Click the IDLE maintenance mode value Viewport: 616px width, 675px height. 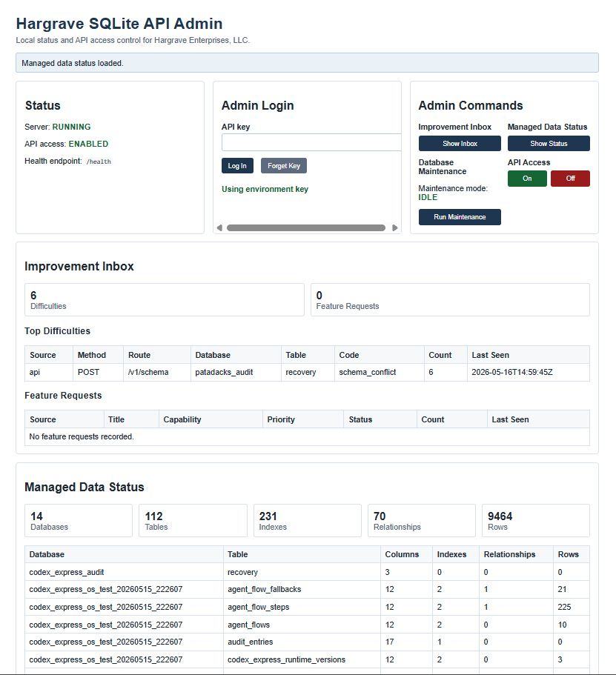pos(428,197)
